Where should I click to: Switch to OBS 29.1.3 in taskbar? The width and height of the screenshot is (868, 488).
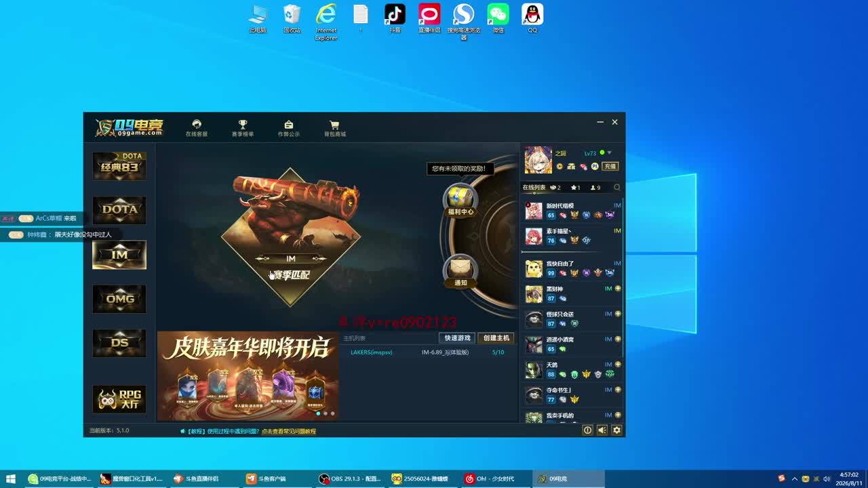tap(351, 479)
